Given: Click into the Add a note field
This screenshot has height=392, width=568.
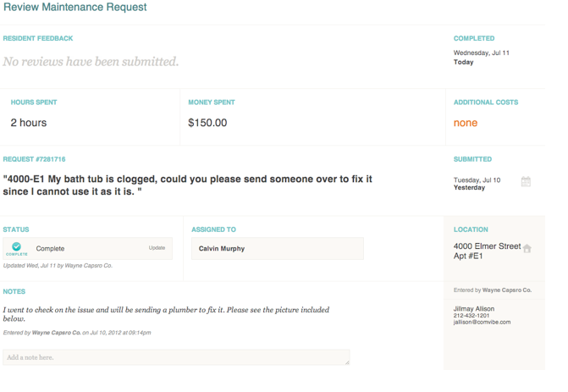Looking at the screenshot, I should [175, 357].
